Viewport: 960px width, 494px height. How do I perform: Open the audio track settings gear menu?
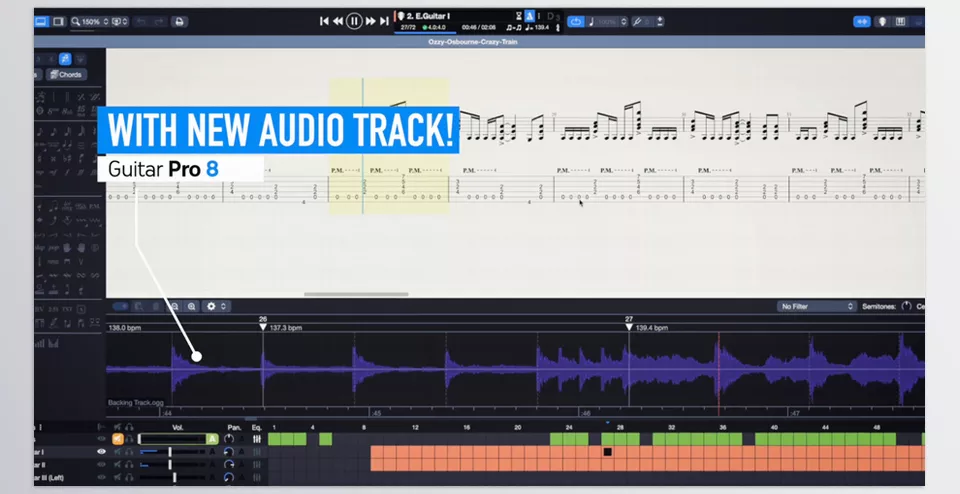(217, 306)
